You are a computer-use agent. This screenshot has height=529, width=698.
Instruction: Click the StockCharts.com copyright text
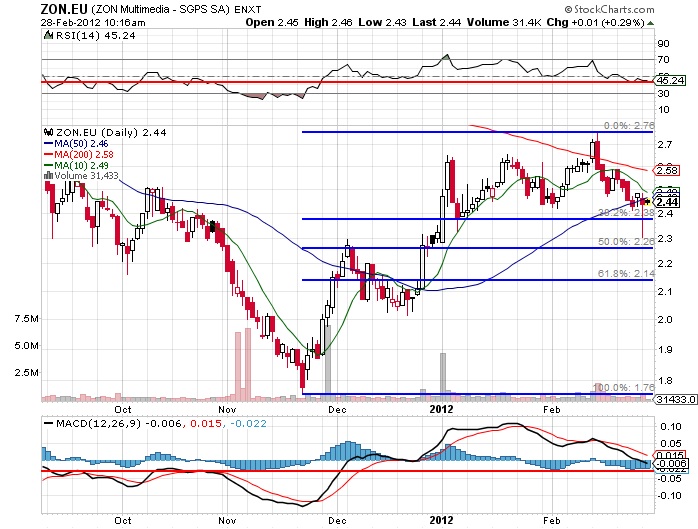coord(609,9)
